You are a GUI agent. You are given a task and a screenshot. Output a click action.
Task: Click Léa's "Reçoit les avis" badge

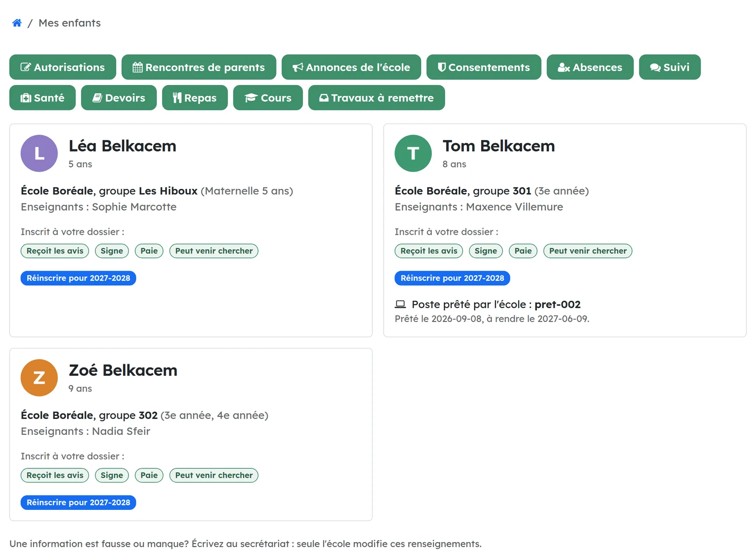pyautogui.click(x=55, y=251)
